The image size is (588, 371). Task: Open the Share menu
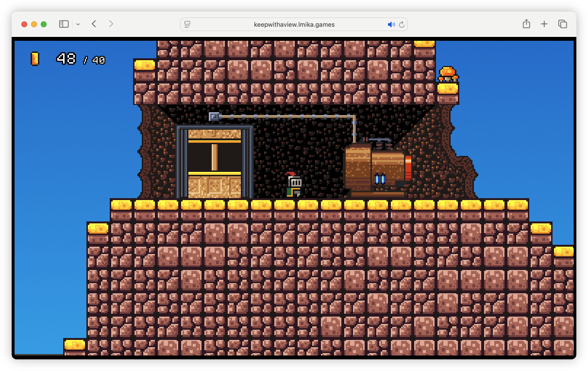pyautogui.click(x=526, y=24)
